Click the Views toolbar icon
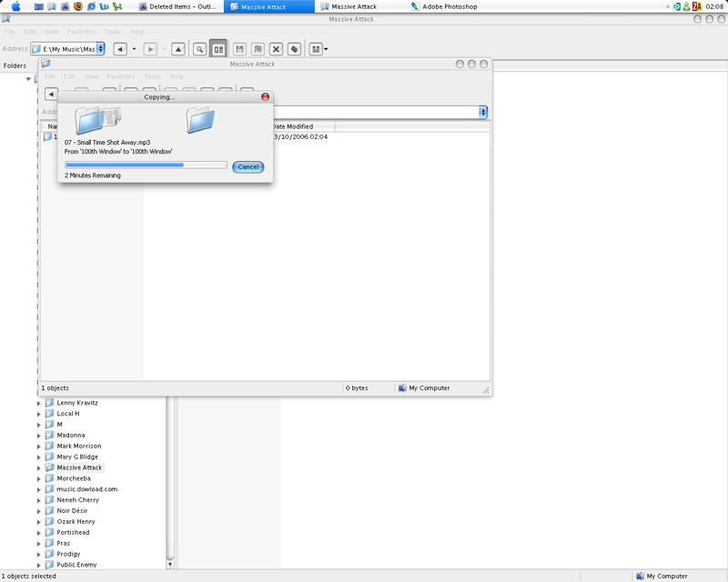 click(316, 49)
